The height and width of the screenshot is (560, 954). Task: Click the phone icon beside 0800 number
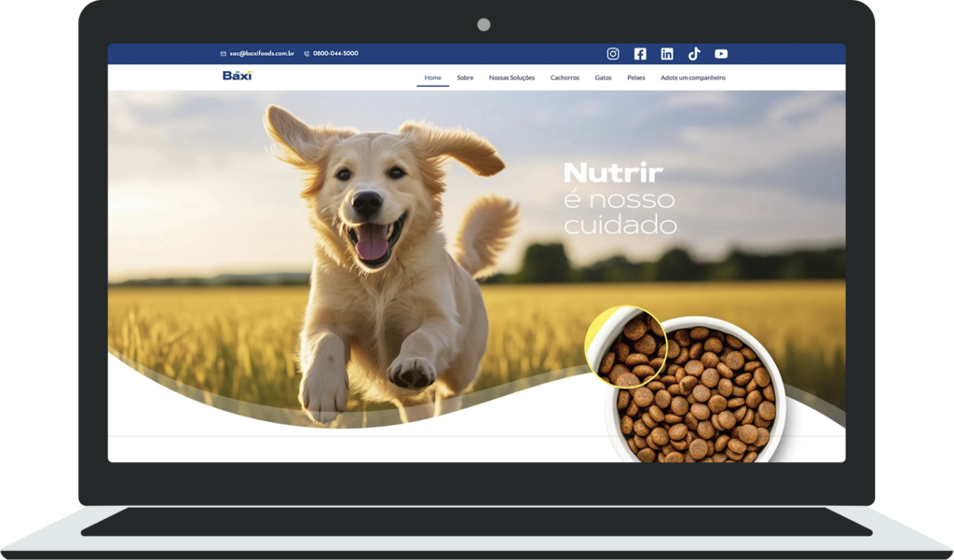tap(307, 54)
